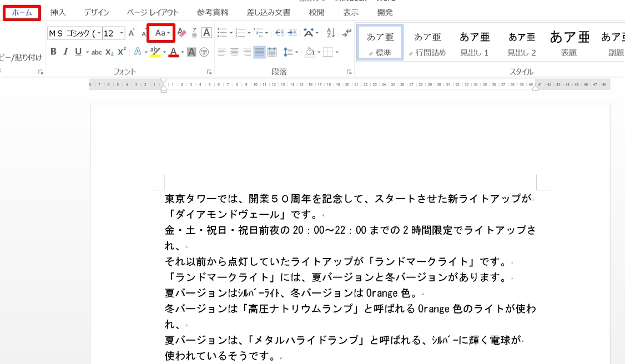
Task: Open the ページ レイアウト tab
Action: (153, 12)
